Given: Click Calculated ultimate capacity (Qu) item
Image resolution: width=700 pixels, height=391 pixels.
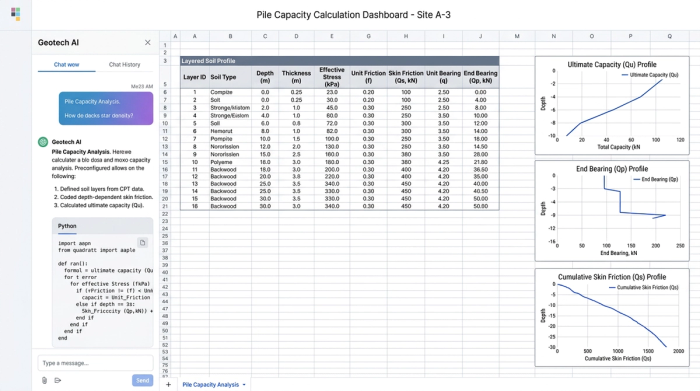Looking at the screenshot, I should (102, 205).
